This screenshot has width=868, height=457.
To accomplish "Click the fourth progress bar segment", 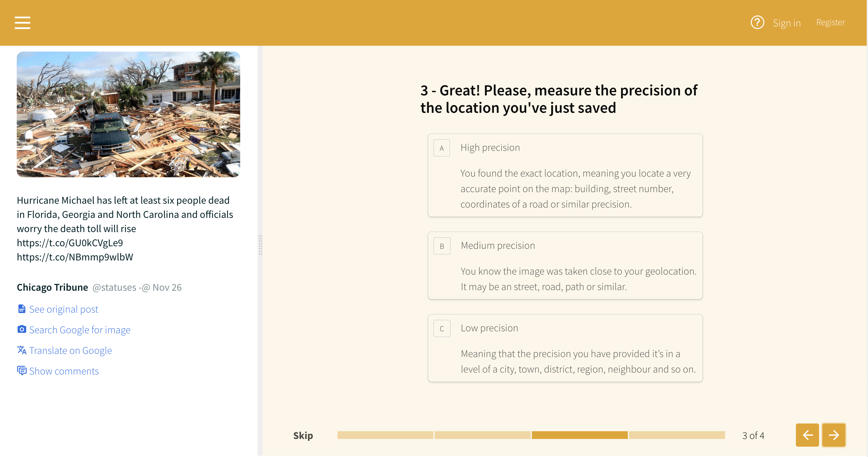I will [x=677, y=435].
